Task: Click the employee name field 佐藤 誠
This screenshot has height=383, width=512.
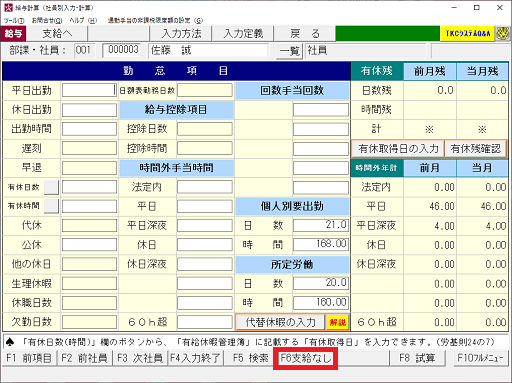Action: pos(208,51)
